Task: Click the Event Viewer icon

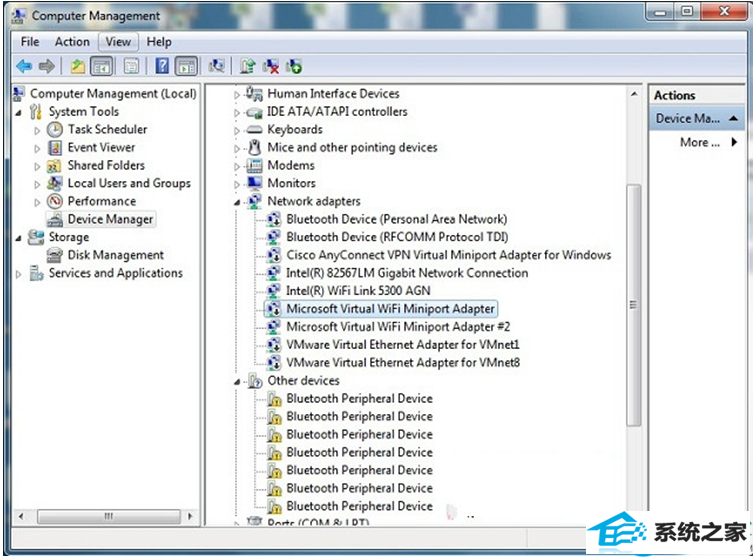Action: tap(55, 147)
